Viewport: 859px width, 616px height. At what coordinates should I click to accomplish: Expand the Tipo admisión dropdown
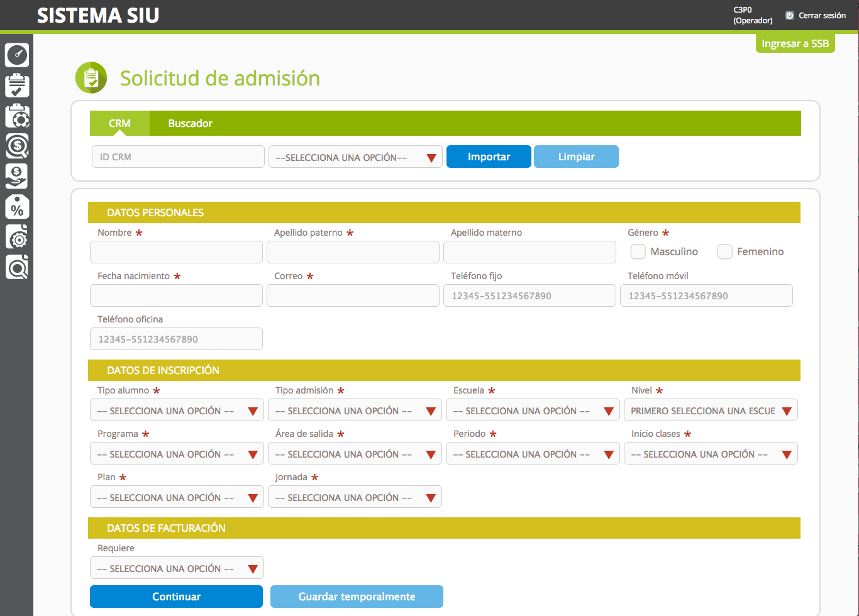tap(355, 410)
